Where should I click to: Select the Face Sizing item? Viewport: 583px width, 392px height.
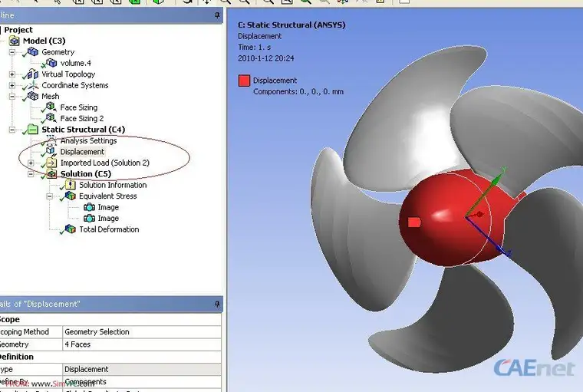tap(79, 107)
